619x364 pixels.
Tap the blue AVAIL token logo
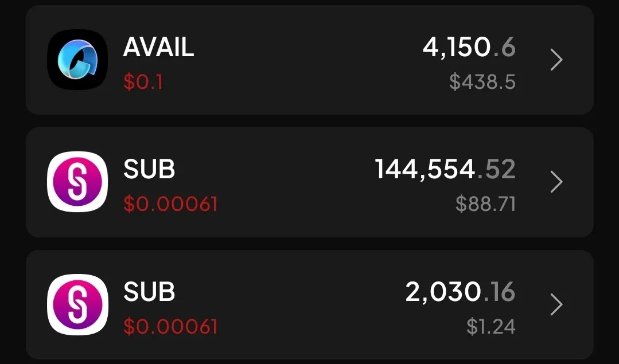tap(77, 60)
